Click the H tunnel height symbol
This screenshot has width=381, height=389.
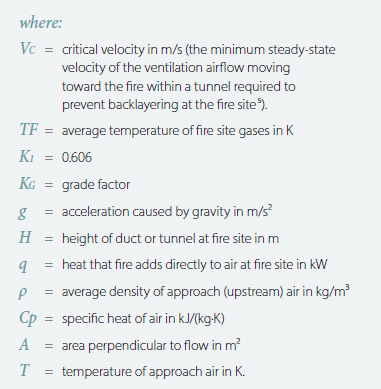tap(25, 237)
